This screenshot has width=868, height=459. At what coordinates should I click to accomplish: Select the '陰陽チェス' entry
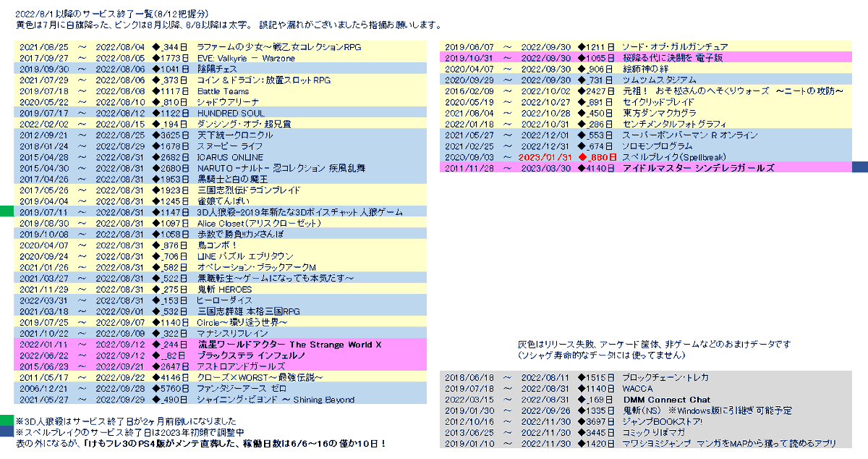(x=217, y=69)
